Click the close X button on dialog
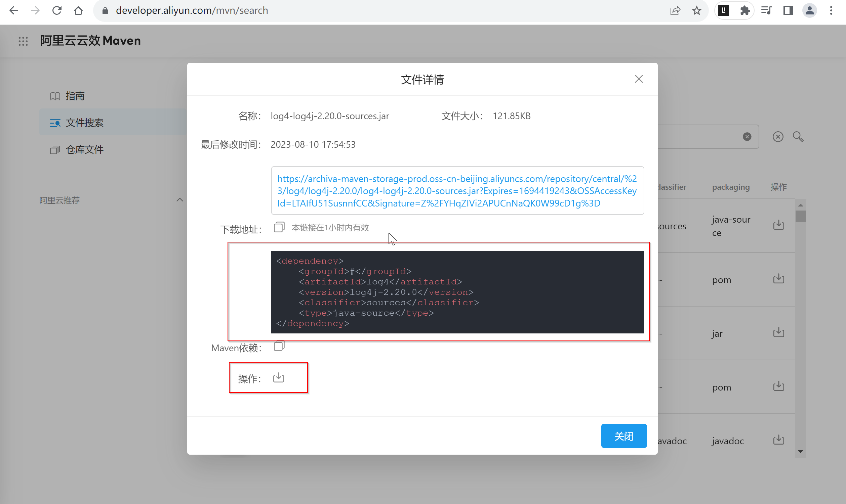 pyautogui.click(x=639, y=79)
